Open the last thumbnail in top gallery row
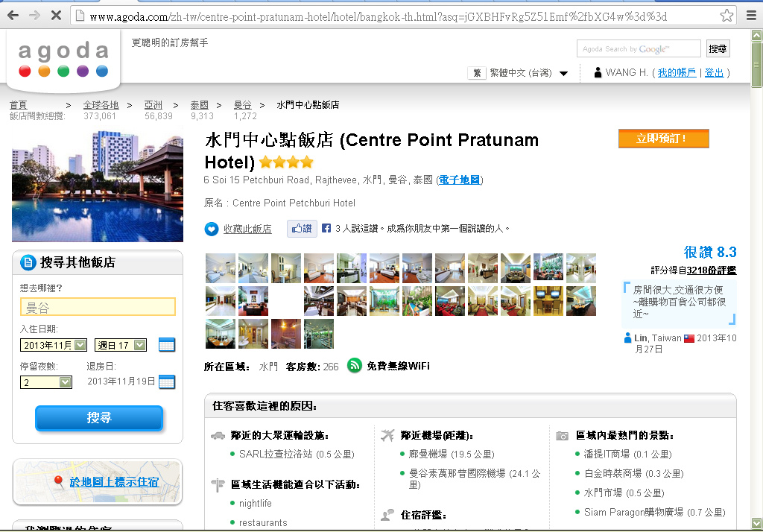The height and width of the screenshot is (532, 763). 581,267
